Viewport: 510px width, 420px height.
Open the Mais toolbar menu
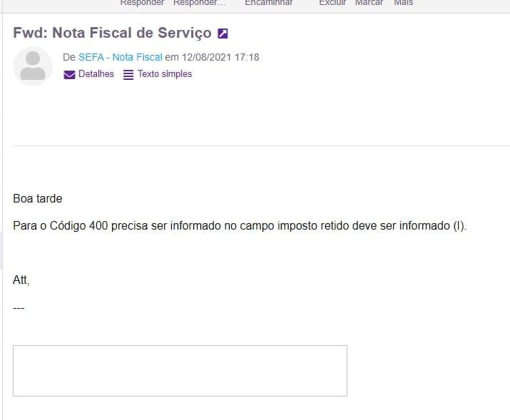click(x=403, y=3)
